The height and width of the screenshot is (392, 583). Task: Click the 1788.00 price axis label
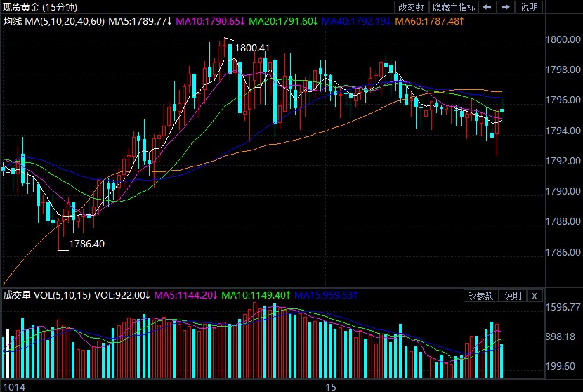pyautogui.click(x=563, y=222)
